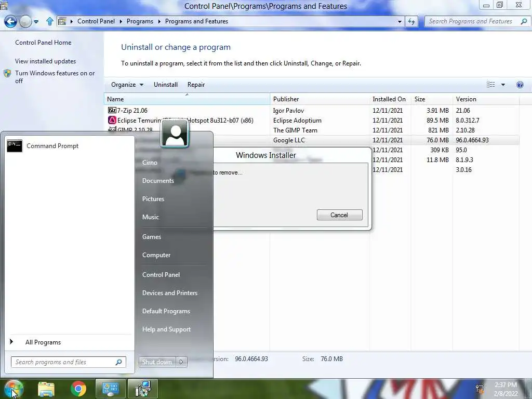Open Computer from Start menu
The height and width of the screenshot is (399, 532).
click(x=156, y=255)
